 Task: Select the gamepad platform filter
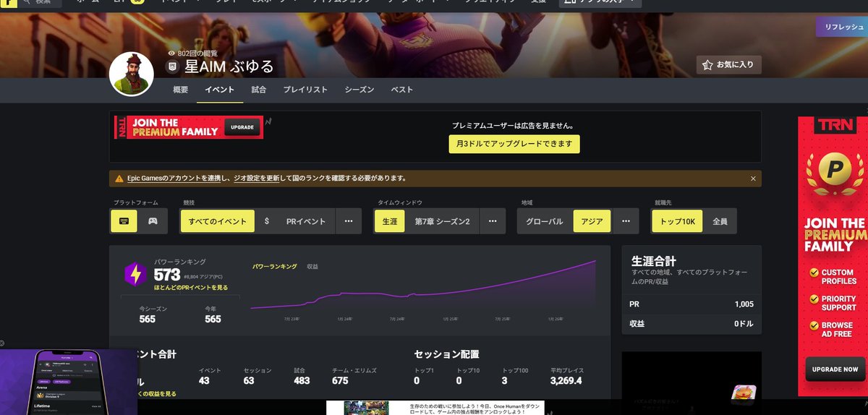153,221
